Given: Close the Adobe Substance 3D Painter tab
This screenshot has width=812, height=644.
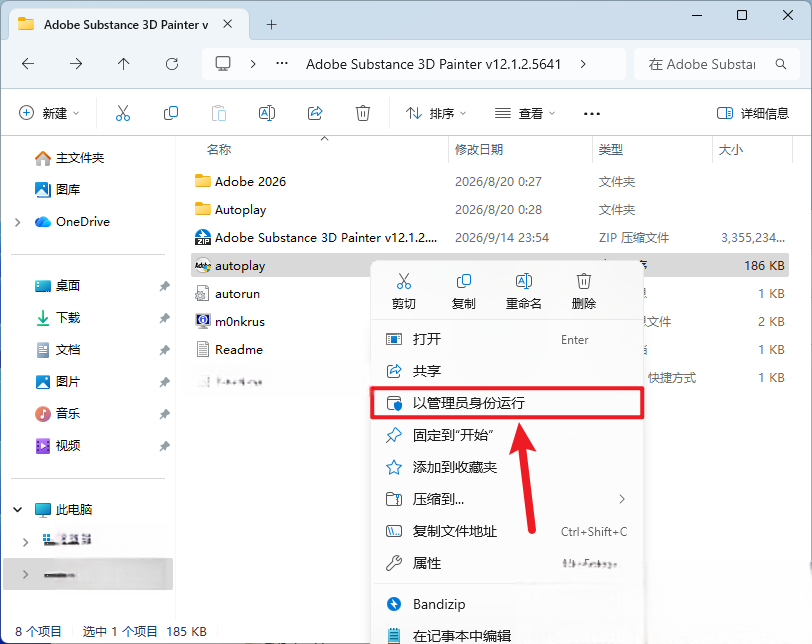Looking at the screenshot, I should pyautogui.click(x=227, y=24).
